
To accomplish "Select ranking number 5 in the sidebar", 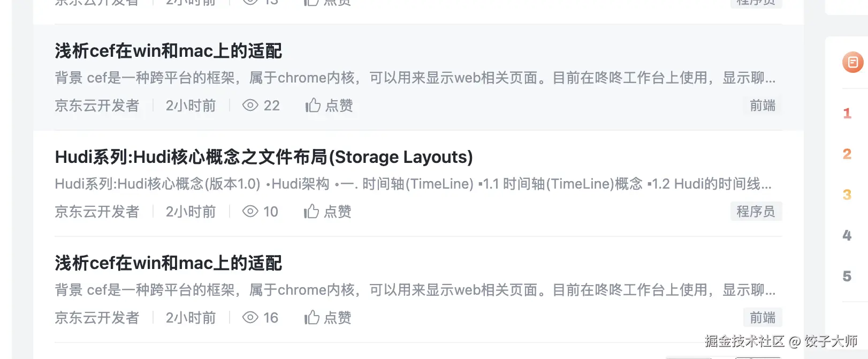I will point(847,276).
